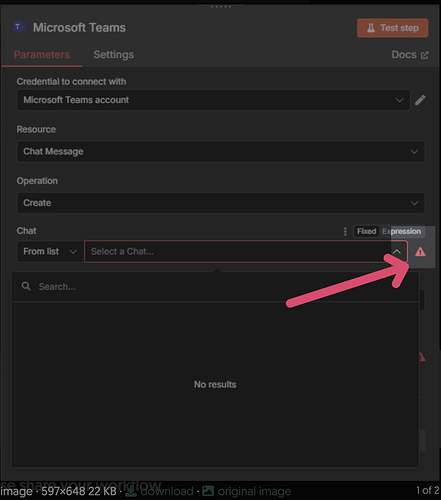Click the magnifier icon in search box
Viewport: 441px width, 500px height.
click(x=26, y=286)
